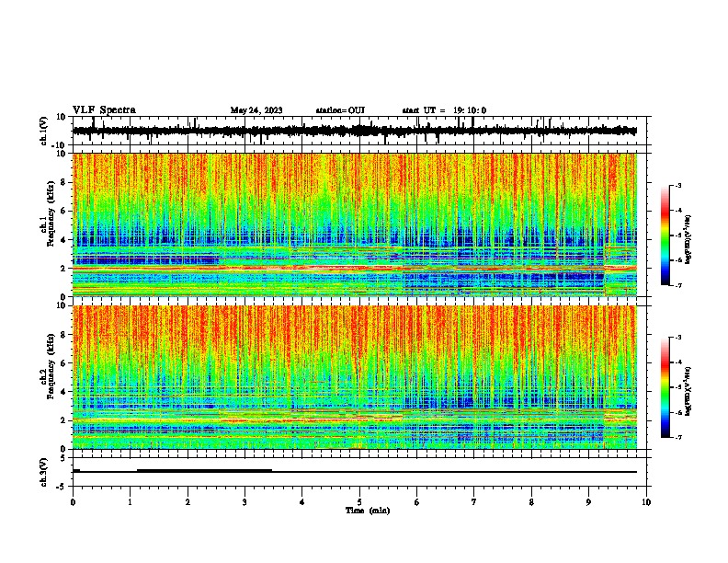
Task: Click time axis tick label "7"
Action: tap(474, 502)
